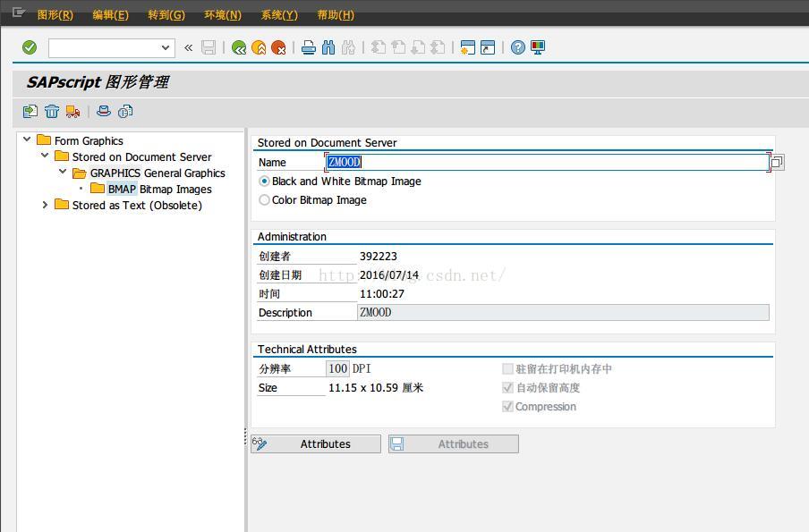Screen dimensions: 809x532
Task: Click the vertical splitter handle between panels
Action: pyautogui.click(x=245, y=436)
